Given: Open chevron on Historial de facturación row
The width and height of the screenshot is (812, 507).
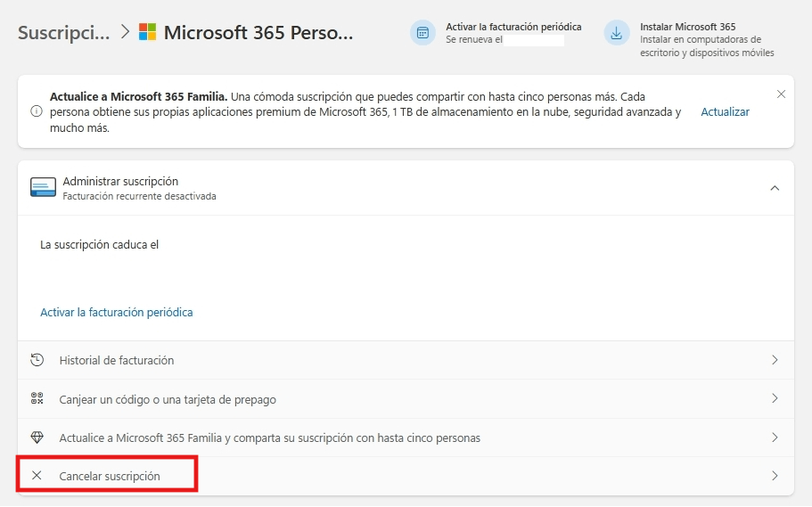Looking at the screenshot, I should (775, 360).
